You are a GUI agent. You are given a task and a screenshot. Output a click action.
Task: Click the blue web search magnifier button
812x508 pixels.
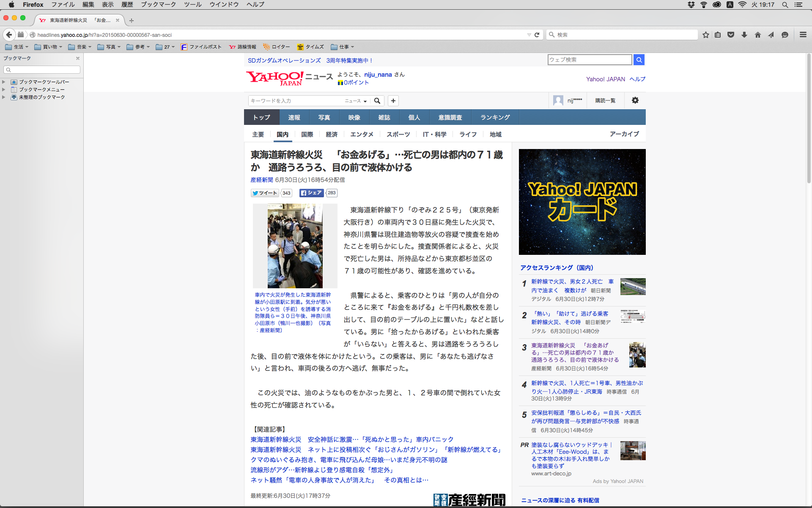(639, 60)
